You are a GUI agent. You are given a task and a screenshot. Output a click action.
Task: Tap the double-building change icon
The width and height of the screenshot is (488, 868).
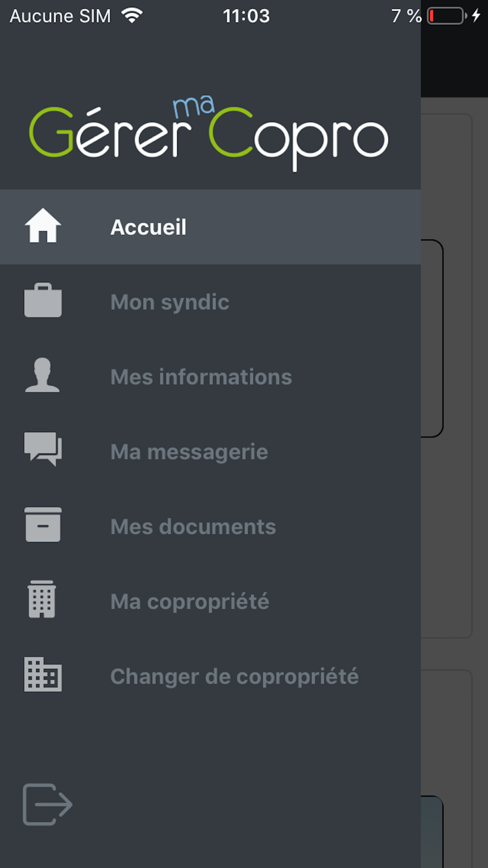43,675
